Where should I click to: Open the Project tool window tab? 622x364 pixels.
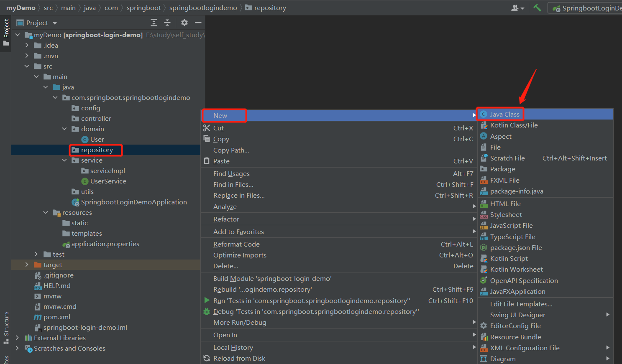click(x=6, y=33)
